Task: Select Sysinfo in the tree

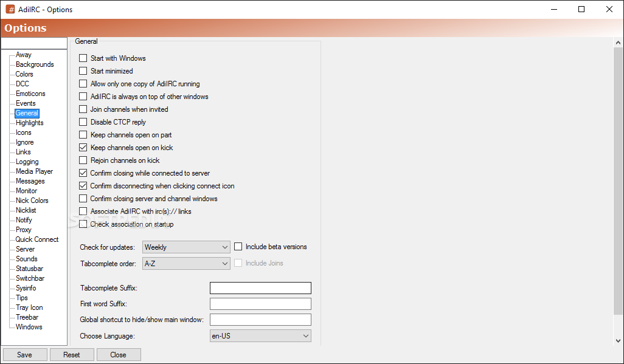Action: coord(26,288)
